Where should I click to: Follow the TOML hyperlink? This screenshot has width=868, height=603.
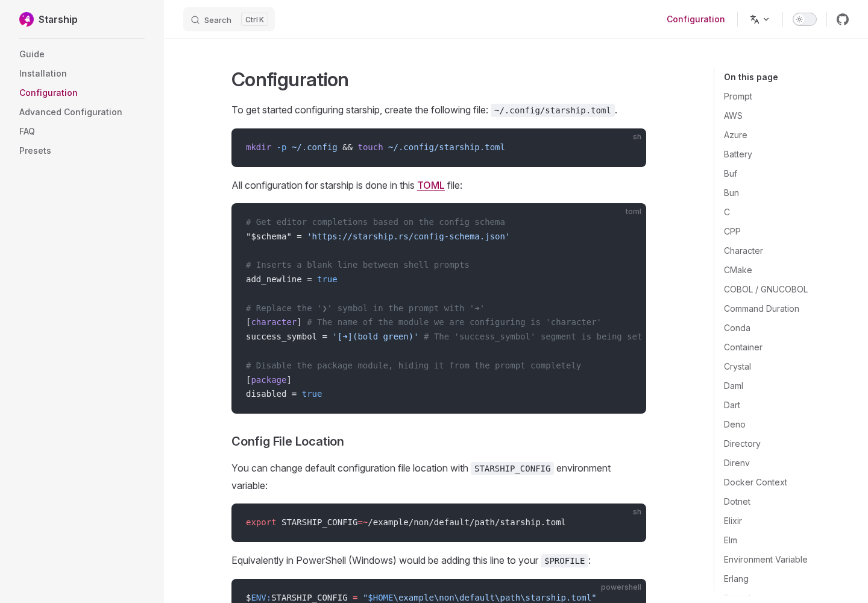click(x=431, y=185)
